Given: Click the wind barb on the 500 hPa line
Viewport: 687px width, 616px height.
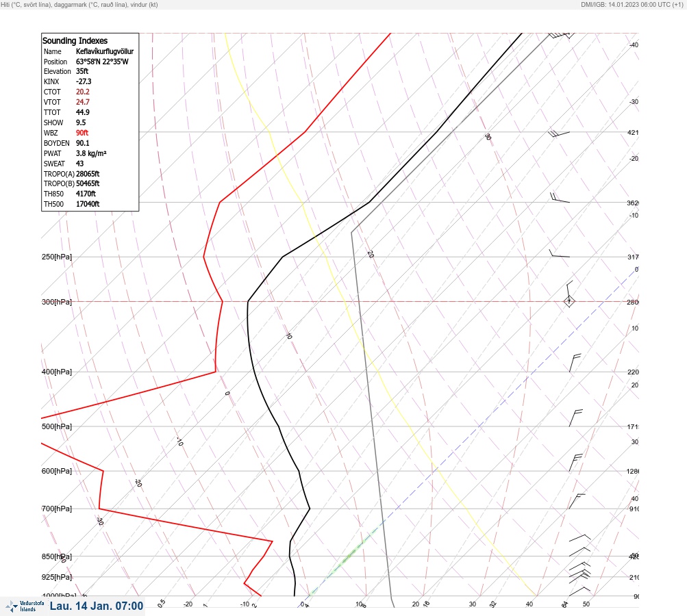Looking at the screenshot, I should (576, 418).
